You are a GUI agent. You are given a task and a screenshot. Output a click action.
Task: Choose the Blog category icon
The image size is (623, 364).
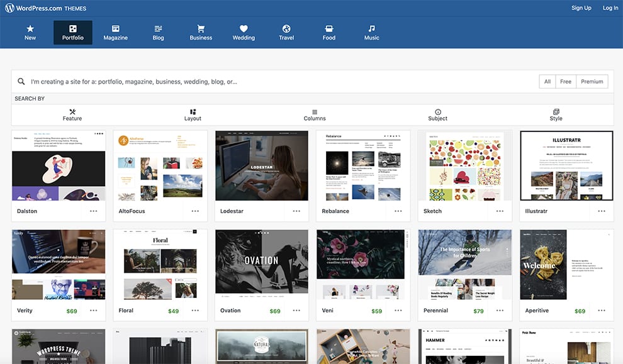click(158, 28)
